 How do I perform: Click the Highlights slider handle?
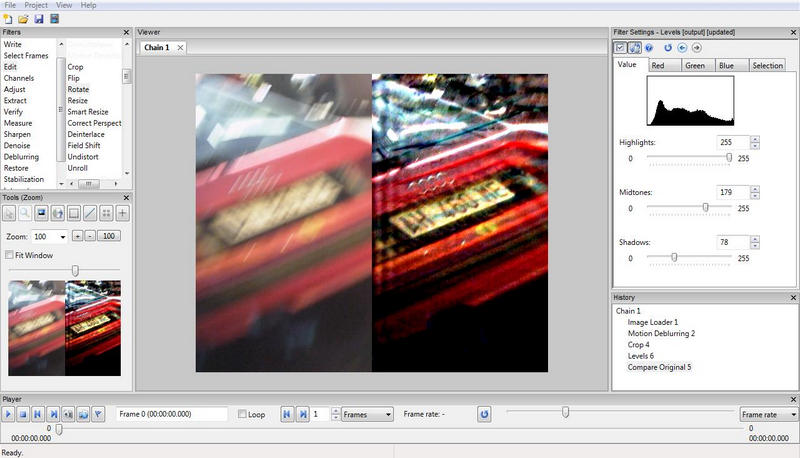tap(729, 158)
